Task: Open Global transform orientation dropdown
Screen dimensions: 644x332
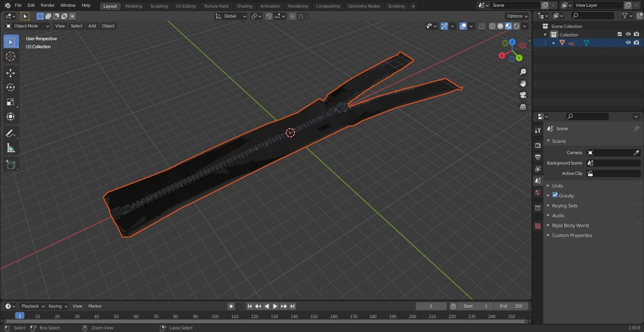Action: coord(231,16)
